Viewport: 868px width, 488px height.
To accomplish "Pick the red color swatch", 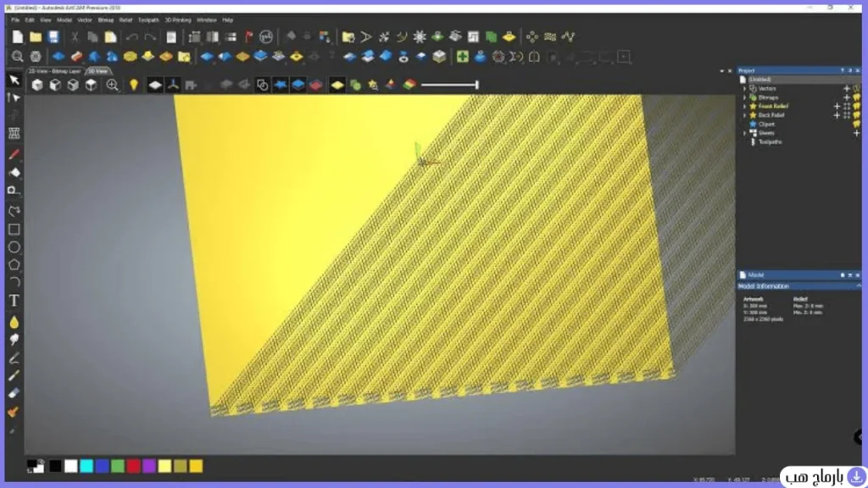I will tap(133, 466).
